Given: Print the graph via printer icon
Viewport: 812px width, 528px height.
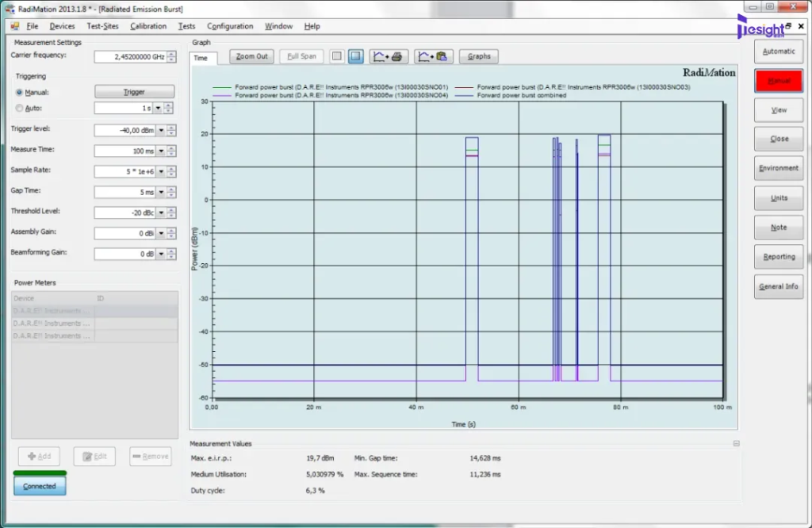Looking at the screenshot, I should (x=389, y=56).
